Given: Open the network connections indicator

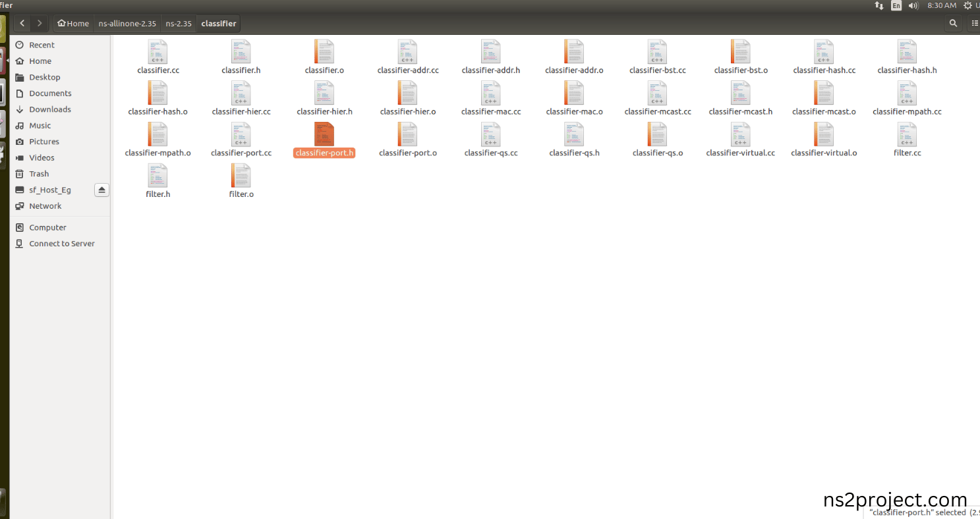Looking at the screenshot, I should tap(879, 5).
